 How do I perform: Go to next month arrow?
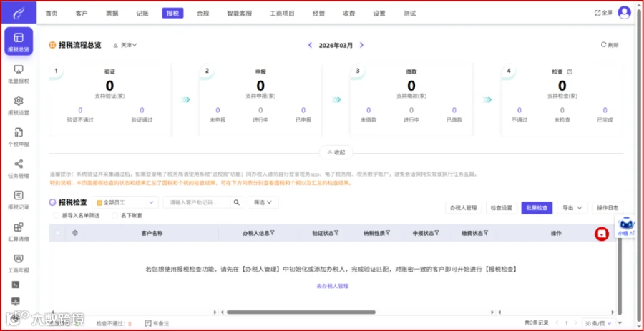tap(361, 45)
